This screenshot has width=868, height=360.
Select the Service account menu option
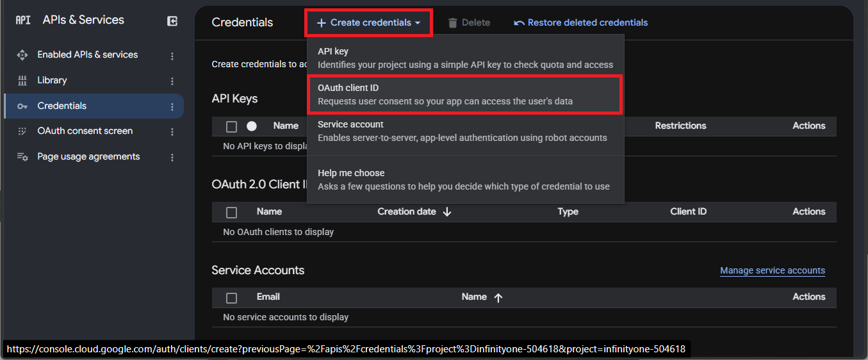(464, 131)
